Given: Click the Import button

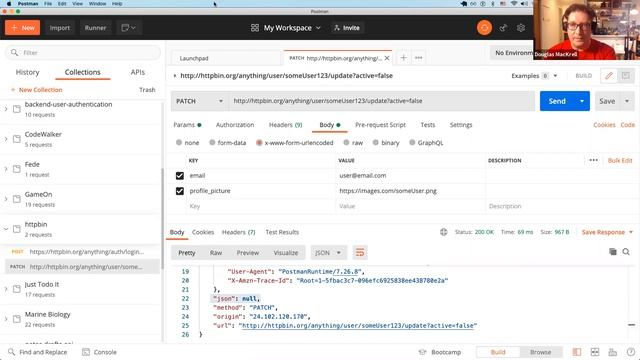Looking at the screenshot, I should (x=60, y=28).
